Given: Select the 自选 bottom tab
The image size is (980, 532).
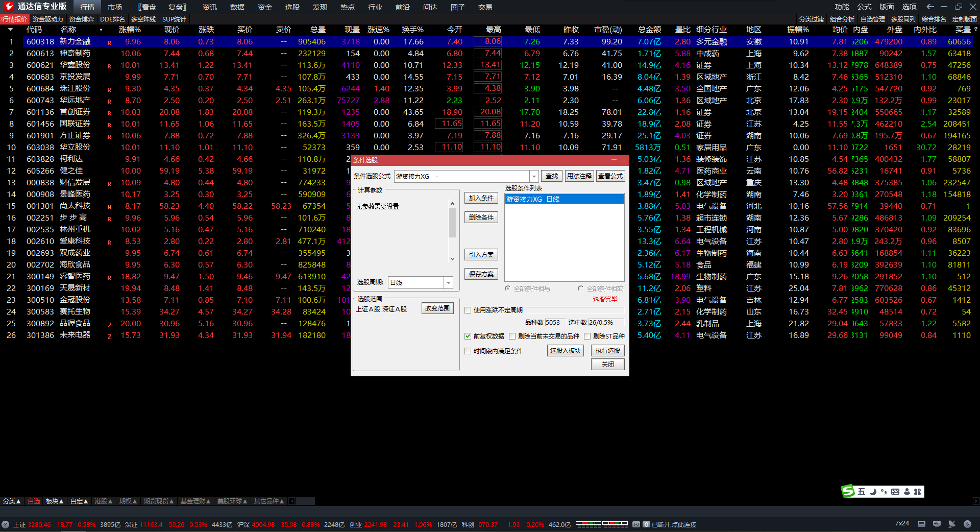Looking at the screenshot, I should point(34,501).
